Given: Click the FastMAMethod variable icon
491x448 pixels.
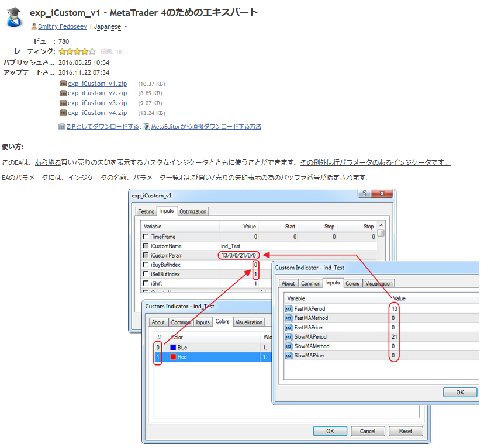Looking at the screenshot, I should 289,318.
